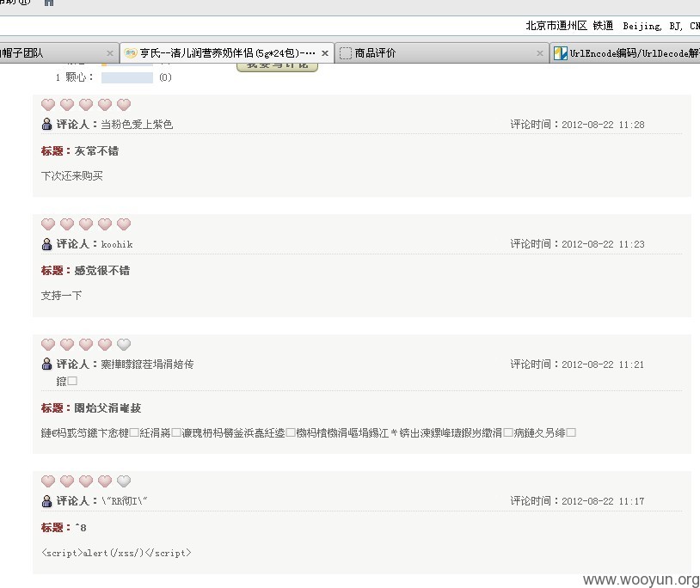Click review text 下次还来购买

click(72, 175)
